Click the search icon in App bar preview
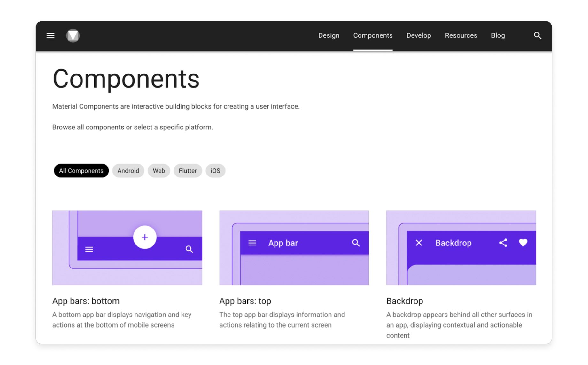 tap(356, 243)
